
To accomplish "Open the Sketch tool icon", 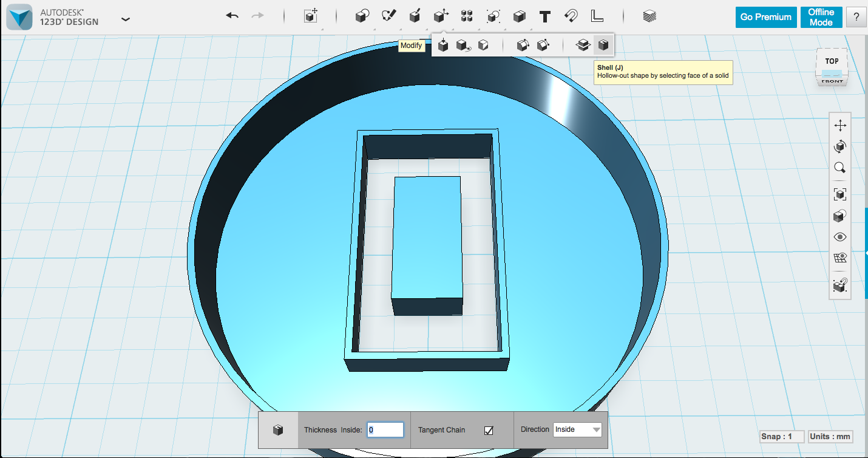I will (x=388, y=16).
